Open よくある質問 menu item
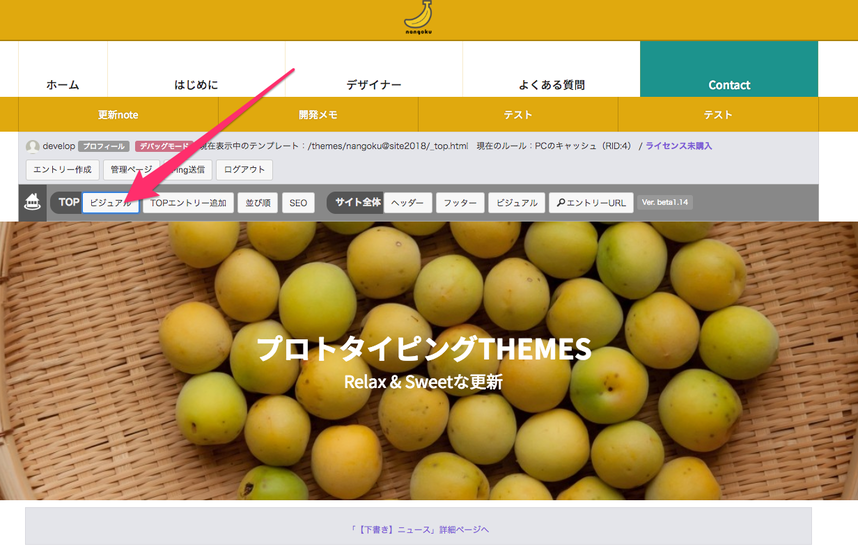Screen dimensions: 858x549 [552, 85]
